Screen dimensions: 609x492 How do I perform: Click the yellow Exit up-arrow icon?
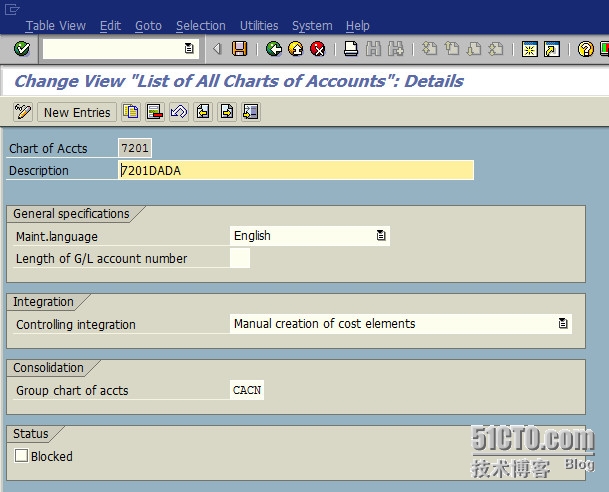click(x=296, y=49)
